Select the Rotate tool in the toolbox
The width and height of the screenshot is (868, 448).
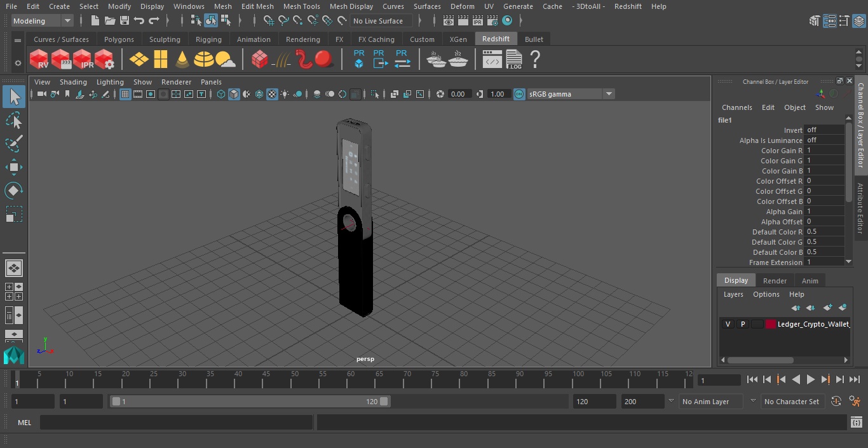click(14, 191)
